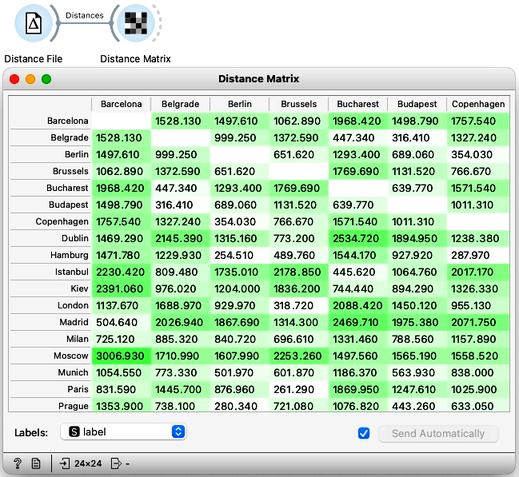Uncheck the Send Automatically checkbox
Screen dimensions: 519x477
[x=363, y=433]
